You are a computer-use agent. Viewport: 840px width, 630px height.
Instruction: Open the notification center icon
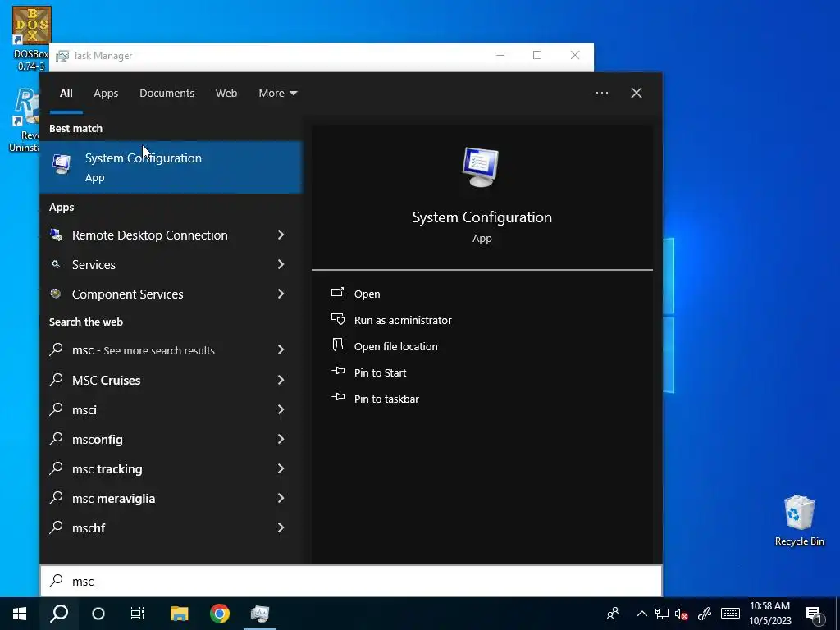tap(814, 614)
